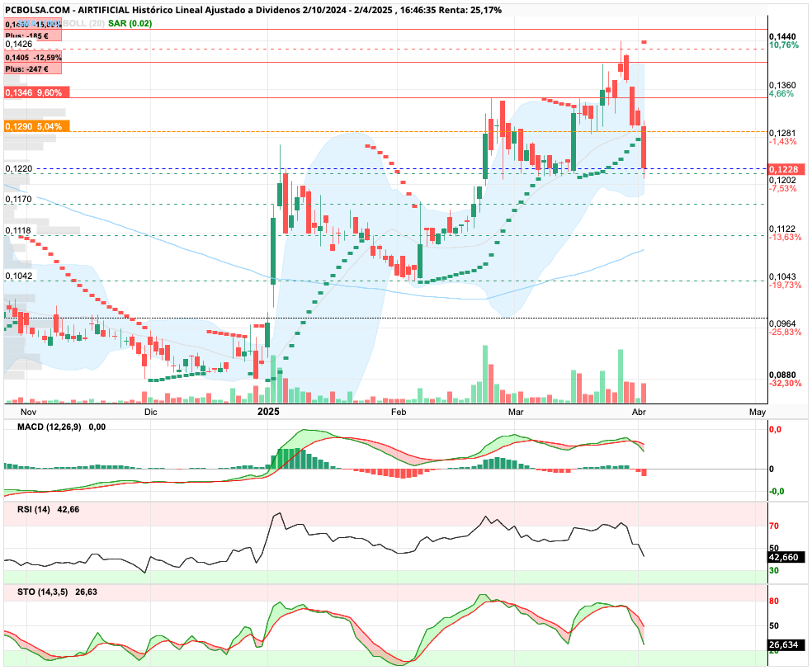Click the RSI 70 overbought axis value
812x670 pixels.
pyautogui.click(x=774, y=526)
